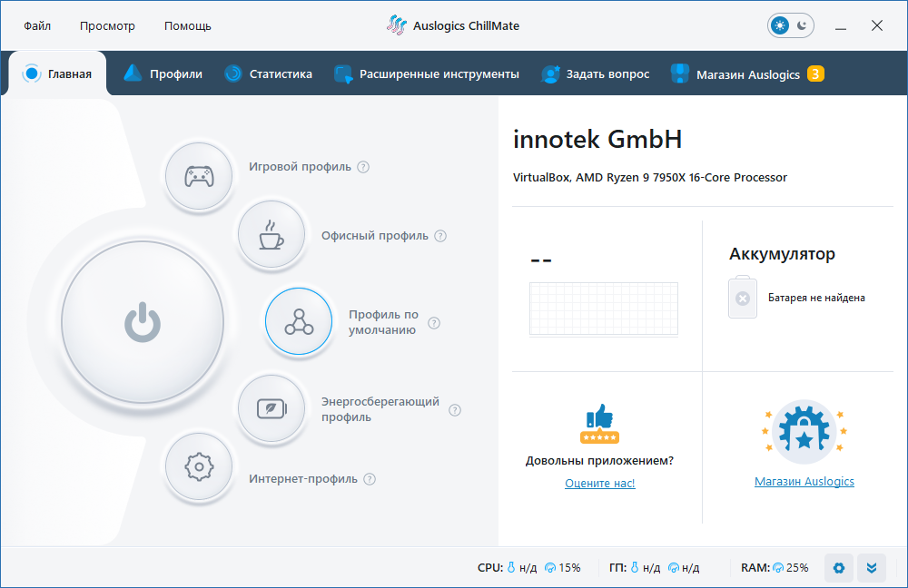908x588 pixels.
Task: Click the Довольны приложением? text
Action: (x=600, y=461)
